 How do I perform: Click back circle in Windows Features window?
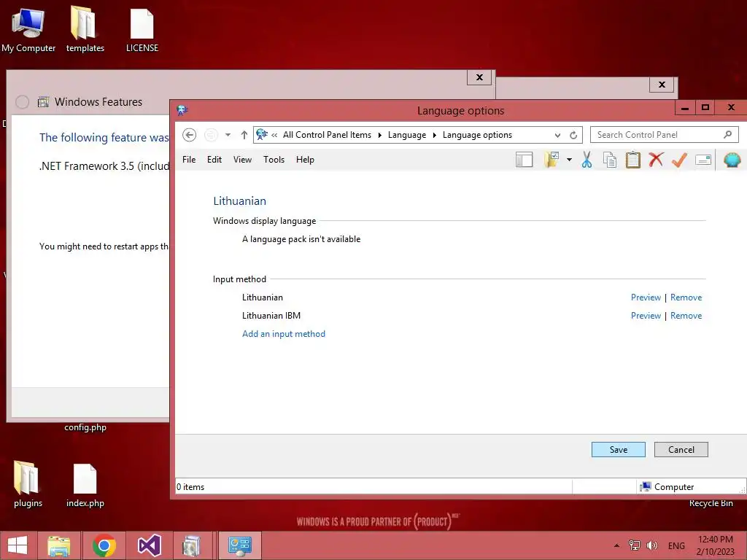(x=23, y=102)
